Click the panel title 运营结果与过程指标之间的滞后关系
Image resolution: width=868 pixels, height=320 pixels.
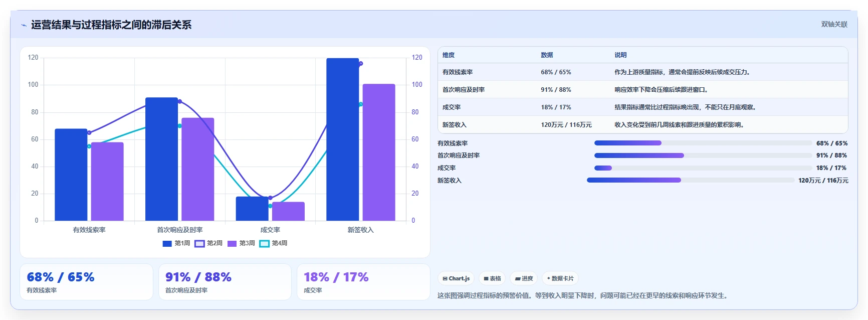tap(111, 25)
